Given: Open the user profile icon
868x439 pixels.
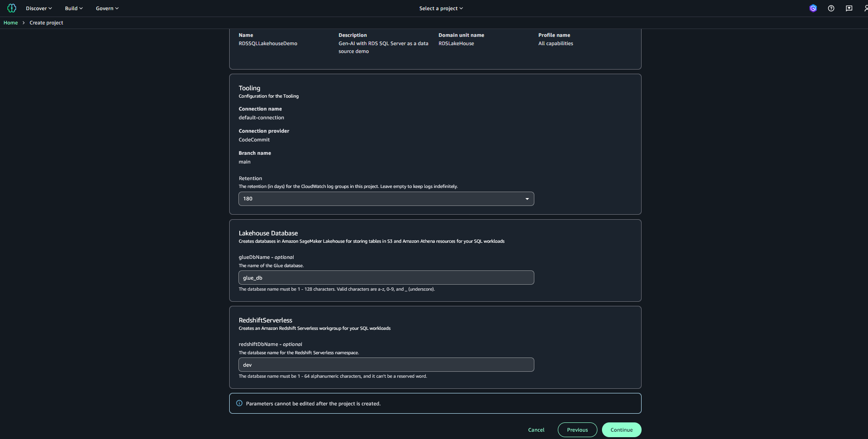Looking at the screenshot, I should [x=865, y=8].
